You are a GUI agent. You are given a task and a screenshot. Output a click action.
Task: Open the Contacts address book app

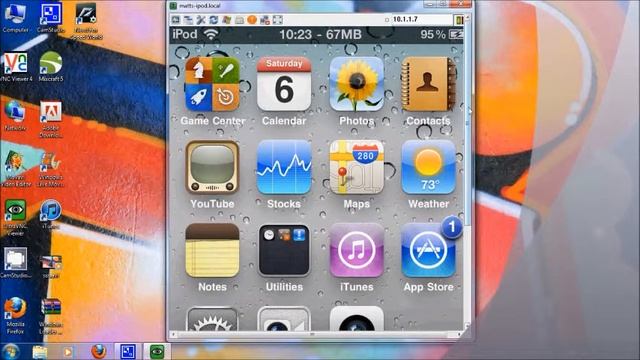[x=428, y=84]
